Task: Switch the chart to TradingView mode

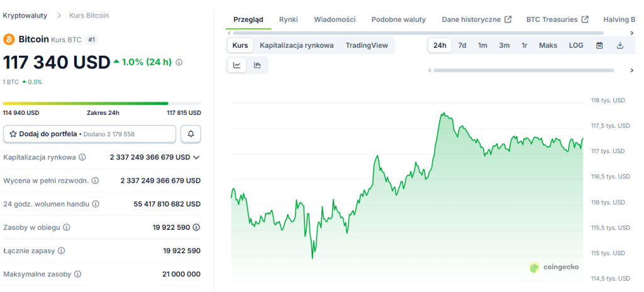Action: (x=367, y=45)
